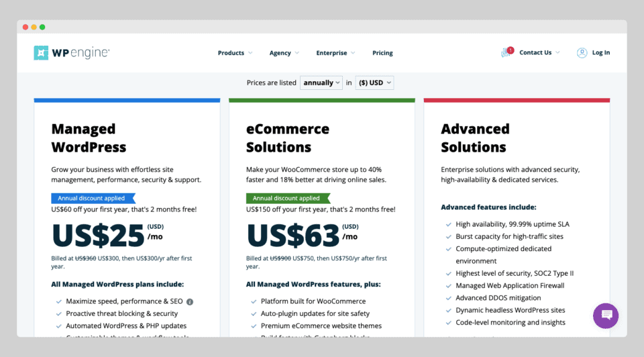Open the chat notification icon with badge
This screenshot has width=644, height=357.
507,52
